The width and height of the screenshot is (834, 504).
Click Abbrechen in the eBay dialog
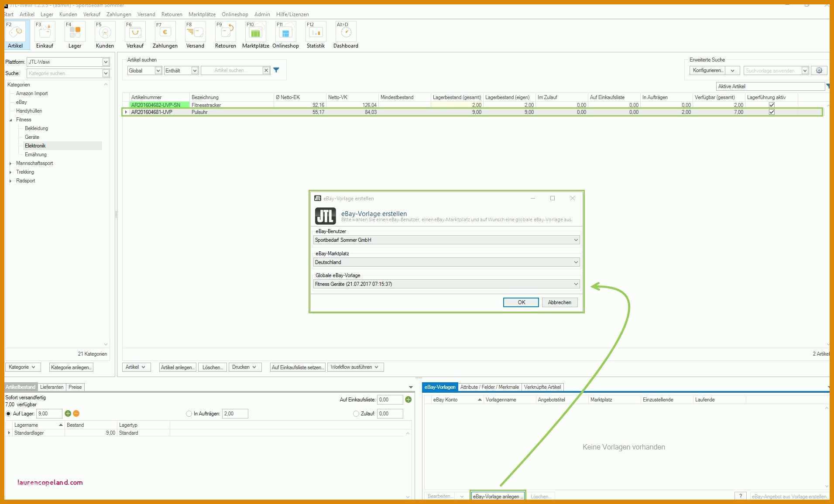point(559,302)
